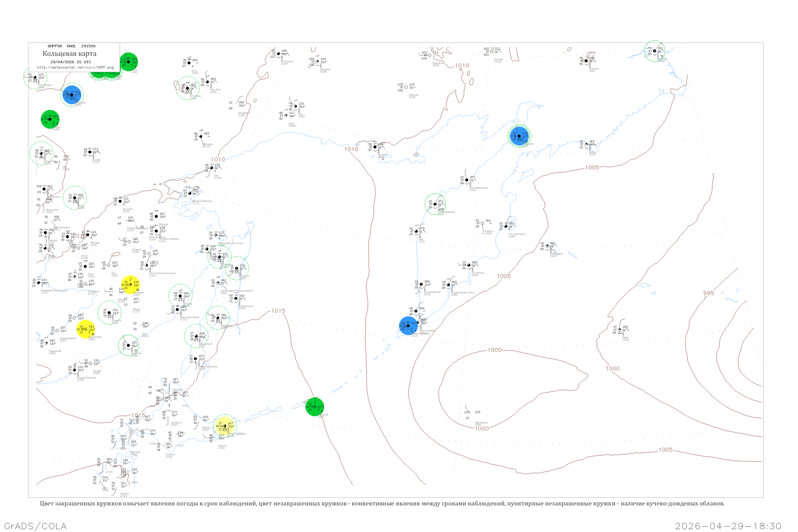
Task: Click the dashed green ring at Poronaysk
Action: point(218,318)
